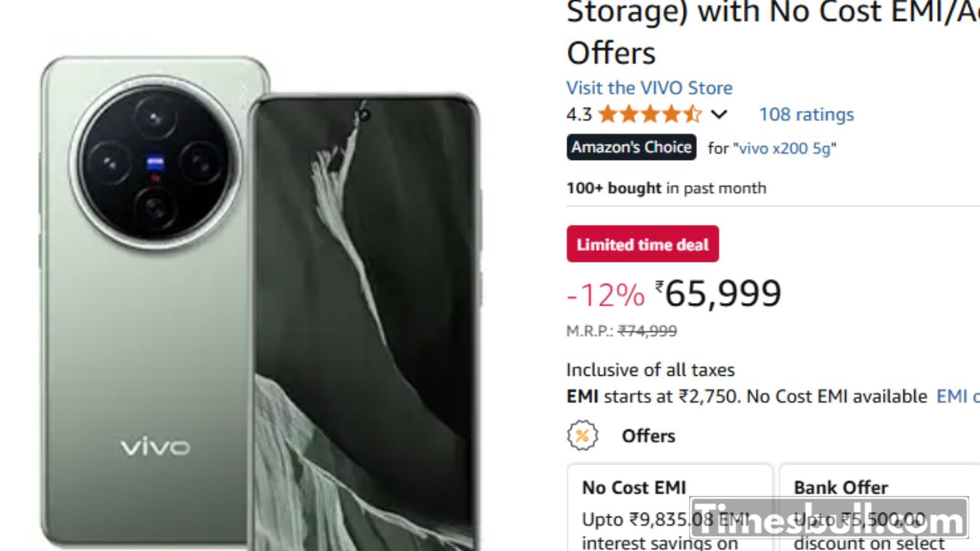Click the Timesbull.com watermark
Viewport: 980px width, 551px height.
(829, 522)
